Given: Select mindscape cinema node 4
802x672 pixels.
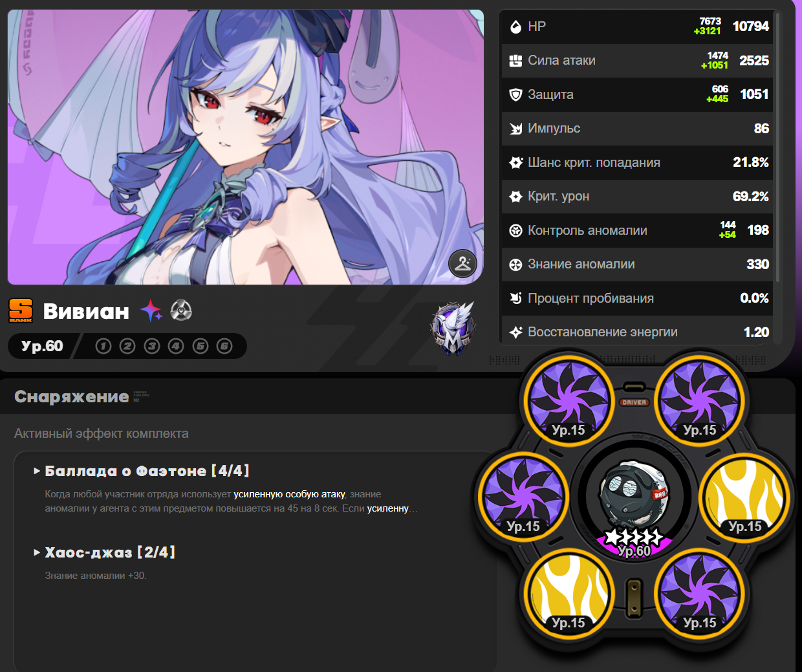Looking at the screenshot, I should (x=176, y=346).
